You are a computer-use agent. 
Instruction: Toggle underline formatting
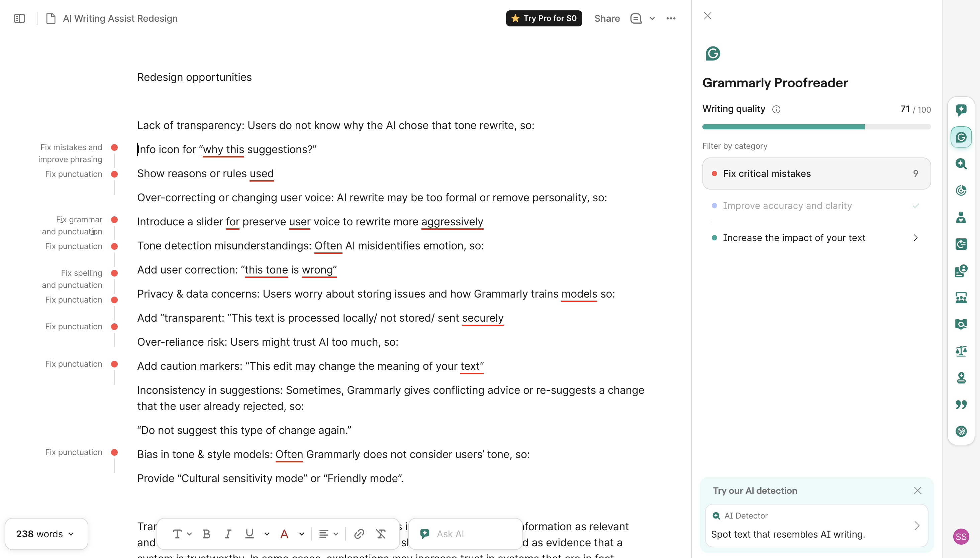tap(250, 534)
